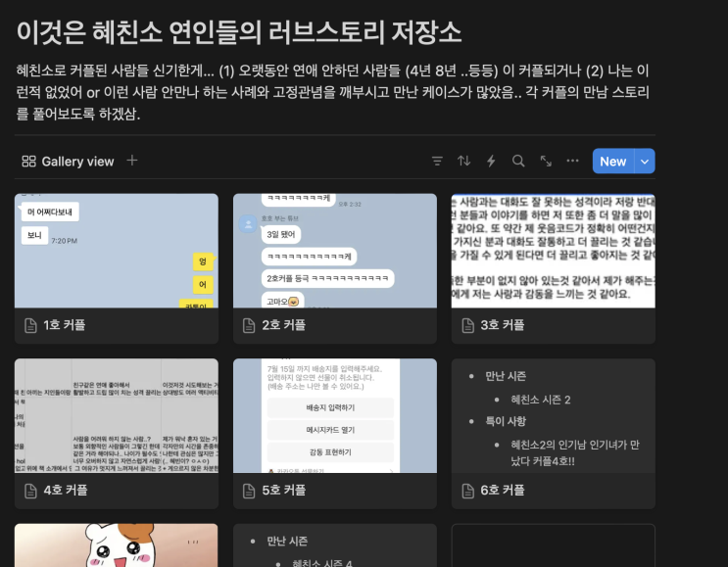728x567 pixels.
Task: Select the page icon beside 5호 커플
Action: click(x=249, y=491)
